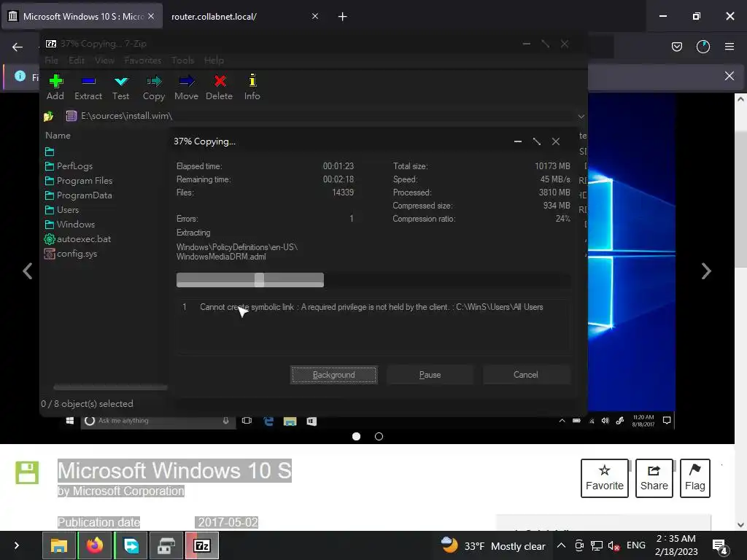Click the 7-Zip taskbar icon
Screen dimensions: 747x560
pyautogui.click(x=202, y=545)
